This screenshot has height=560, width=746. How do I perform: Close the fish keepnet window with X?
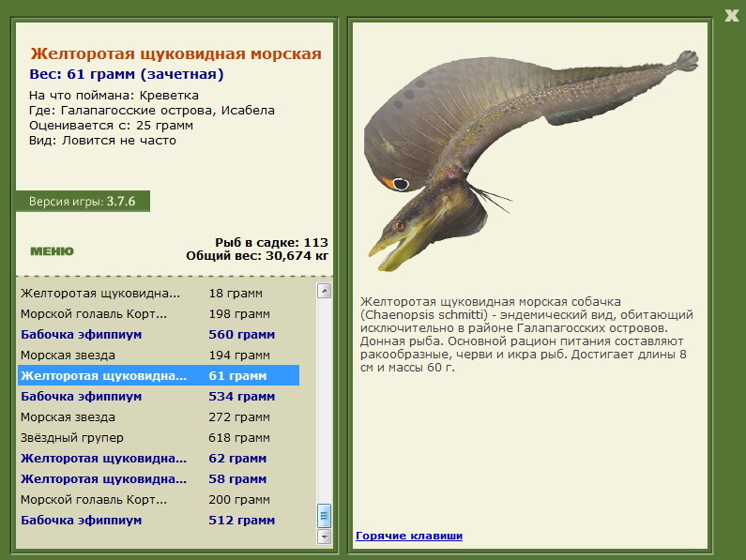(731, 16)
